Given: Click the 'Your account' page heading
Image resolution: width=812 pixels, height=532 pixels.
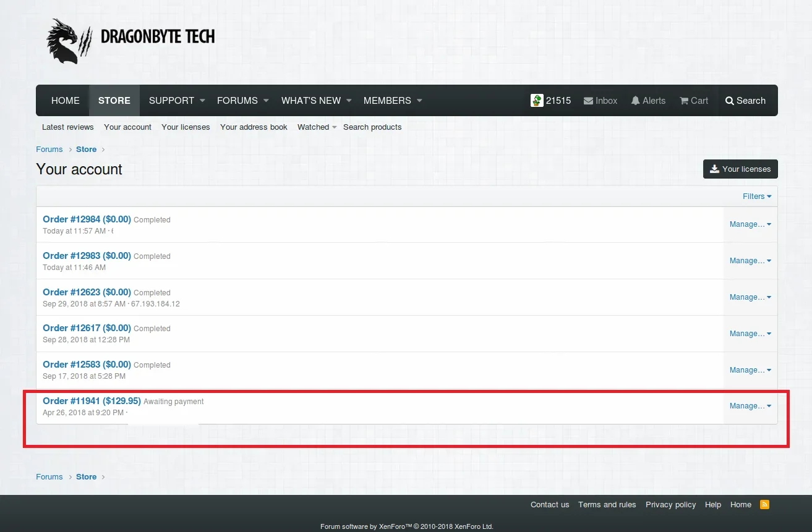Looking at the screenshot, I should coord(79,169).
